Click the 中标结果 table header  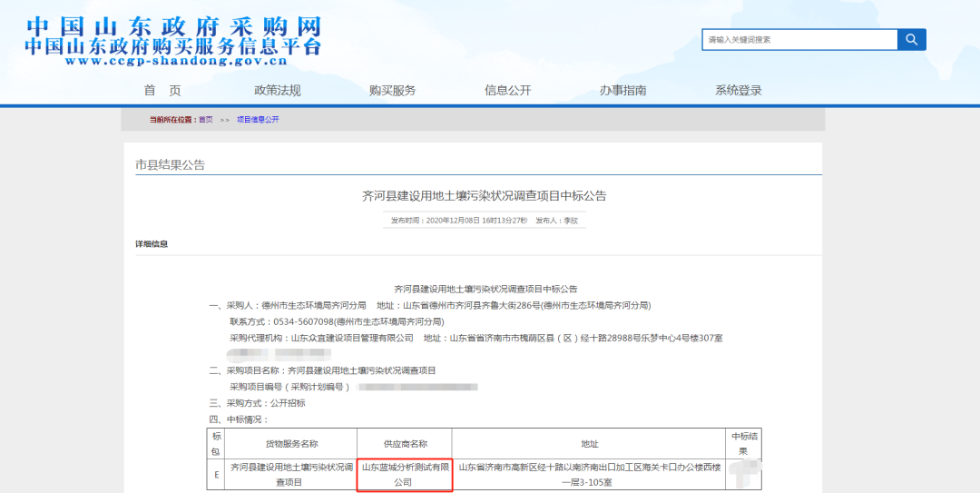[744, 444]
